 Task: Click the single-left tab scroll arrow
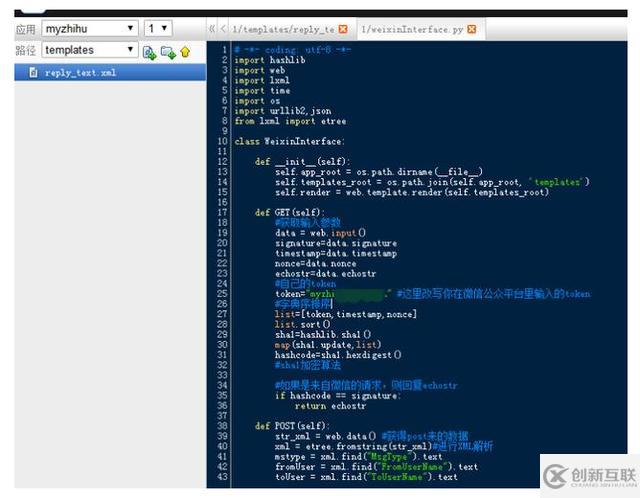pyautogui.click(x=223, y=29)
